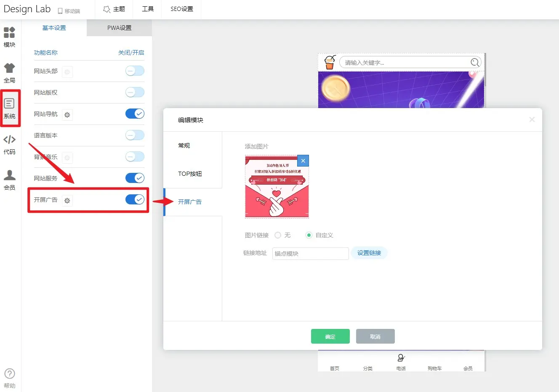559x392 pixels.
Task: Select the 系统 system sidebar icon
Action: [9, 108]
